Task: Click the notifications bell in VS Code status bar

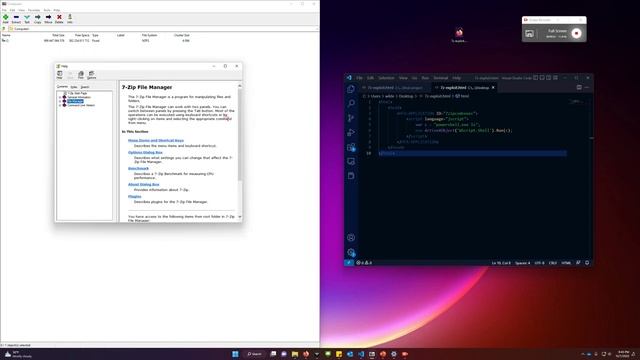Action: pos(587,263)
